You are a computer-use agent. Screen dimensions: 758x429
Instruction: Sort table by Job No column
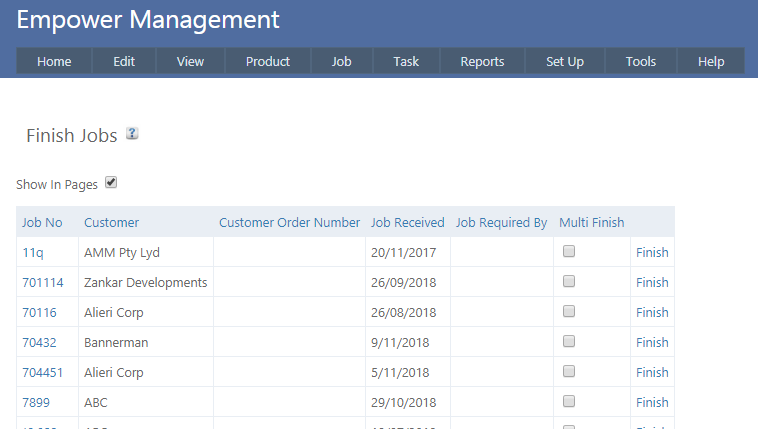click(42, 222)
